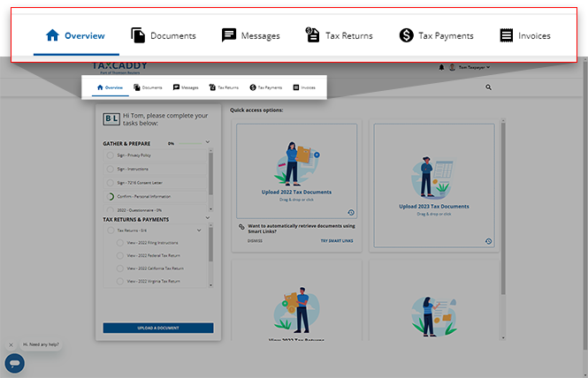This screenshot has height=378, width=588.
Task: Open the notifications bell icon
Action: click(x=441, y=67)
